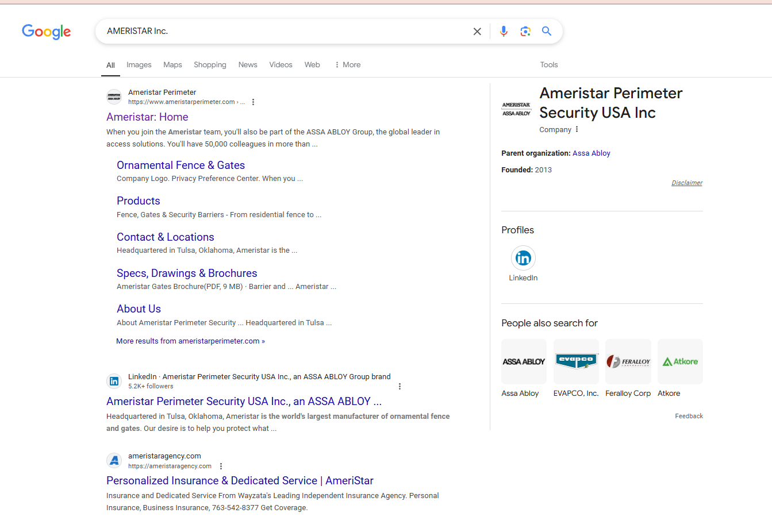
Task: Switch to the Shopping tab
Action: pyautogui.click(x=210, y=65)
